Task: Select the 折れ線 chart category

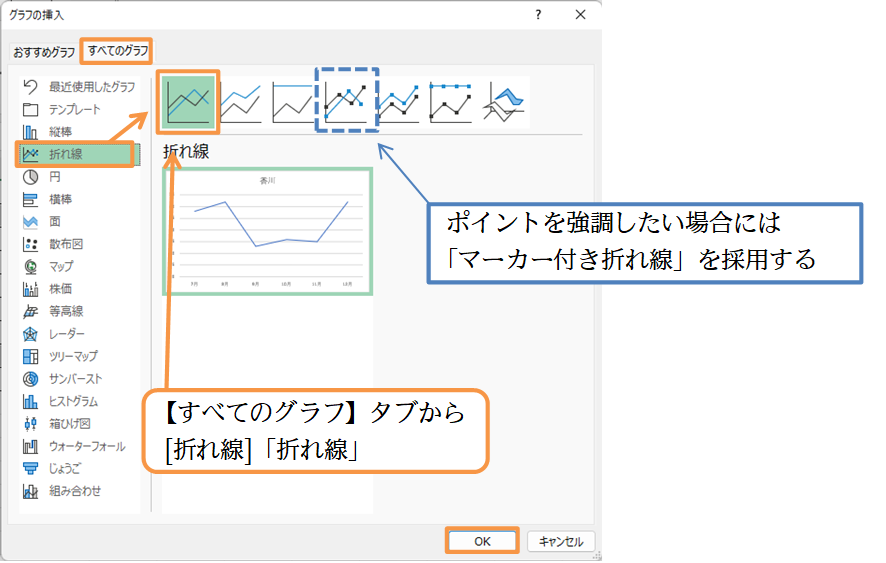Action: click(79, 154)
